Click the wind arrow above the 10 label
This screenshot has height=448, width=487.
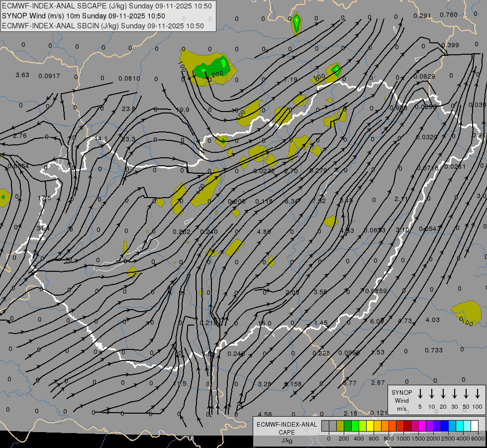tap(431, 394)
